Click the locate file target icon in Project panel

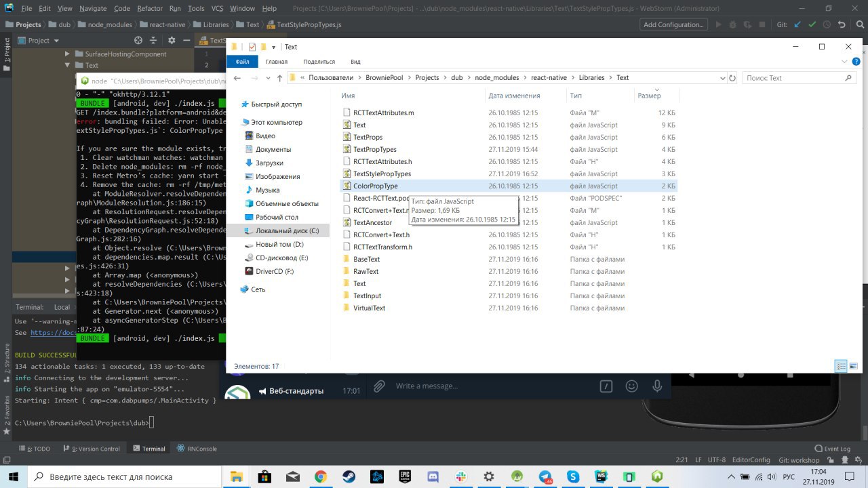coord(138,41)
